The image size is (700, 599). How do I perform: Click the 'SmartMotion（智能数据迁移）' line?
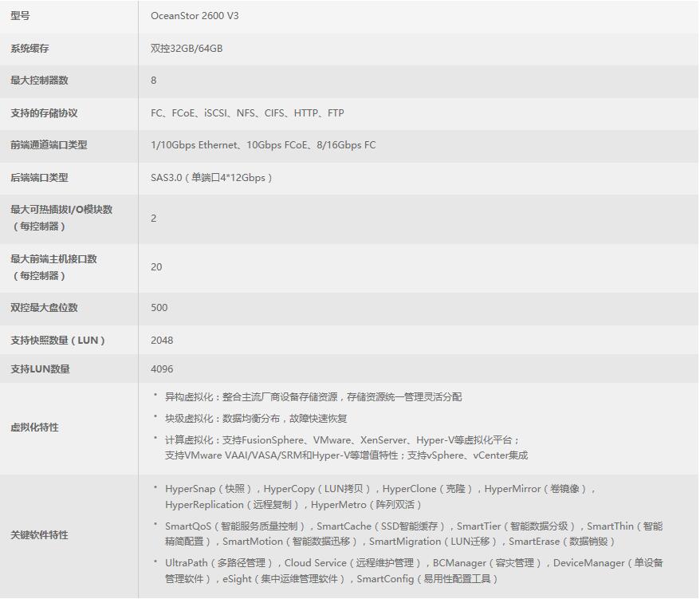point(391,542)
